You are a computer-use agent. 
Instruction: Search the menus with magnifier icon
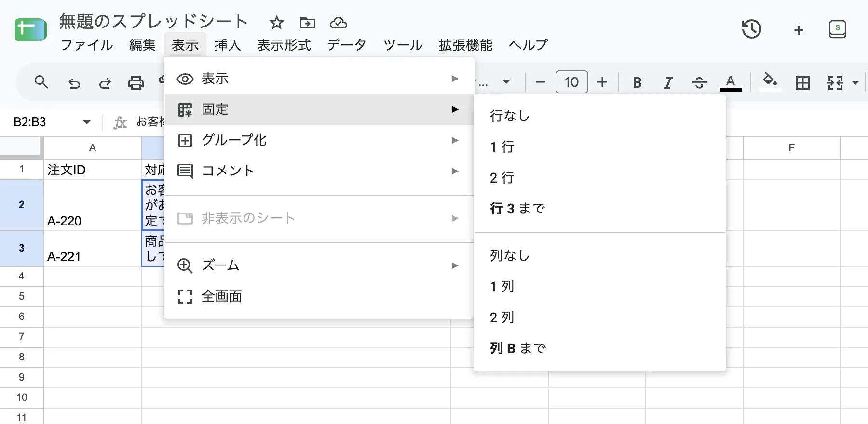click(41, 82)
